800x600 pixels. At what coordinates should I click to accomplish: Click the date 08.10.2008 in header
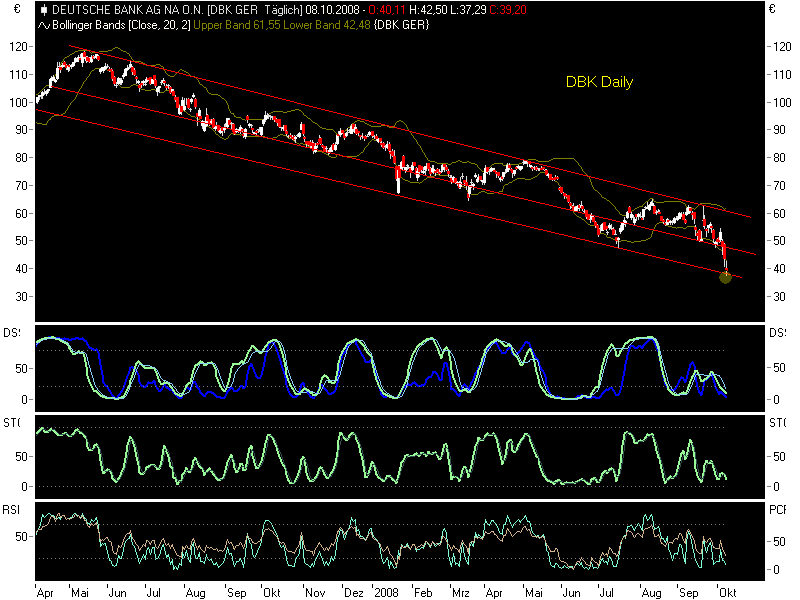(x=332, y=10)
